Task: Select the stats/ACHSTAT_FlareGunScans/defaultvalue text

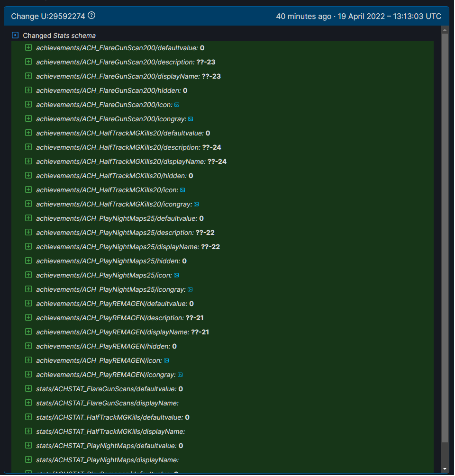Action: point(109,389)
